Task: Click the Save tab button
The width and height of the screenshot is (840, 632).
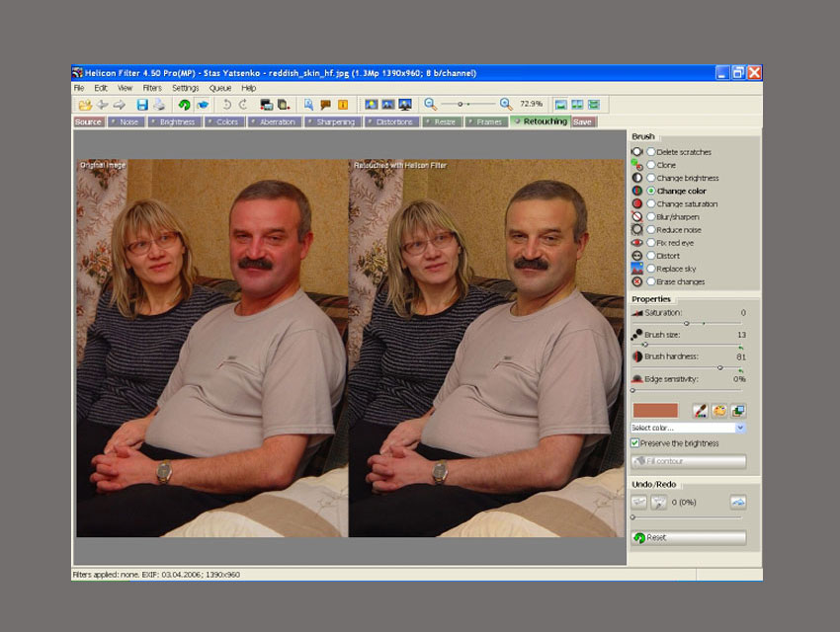Action: 583,122
